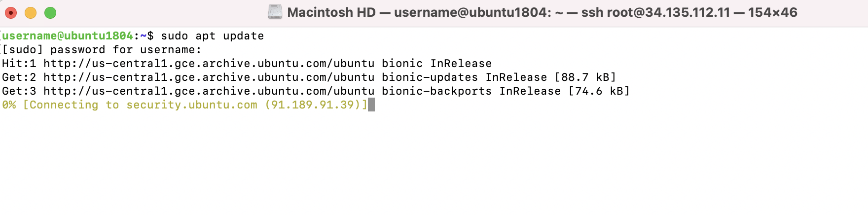This screenshot has width=868, height=215.
Task: Click the Macintosh HD disk proxy icon
Action: click(x=275, y=12)
